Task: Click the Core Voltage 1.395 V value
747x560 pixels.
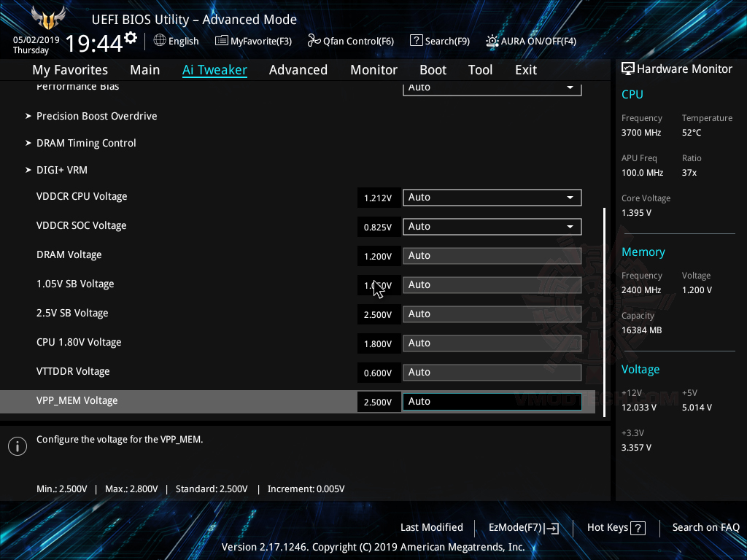Action: pyautogui.click(x=636, y=213)
